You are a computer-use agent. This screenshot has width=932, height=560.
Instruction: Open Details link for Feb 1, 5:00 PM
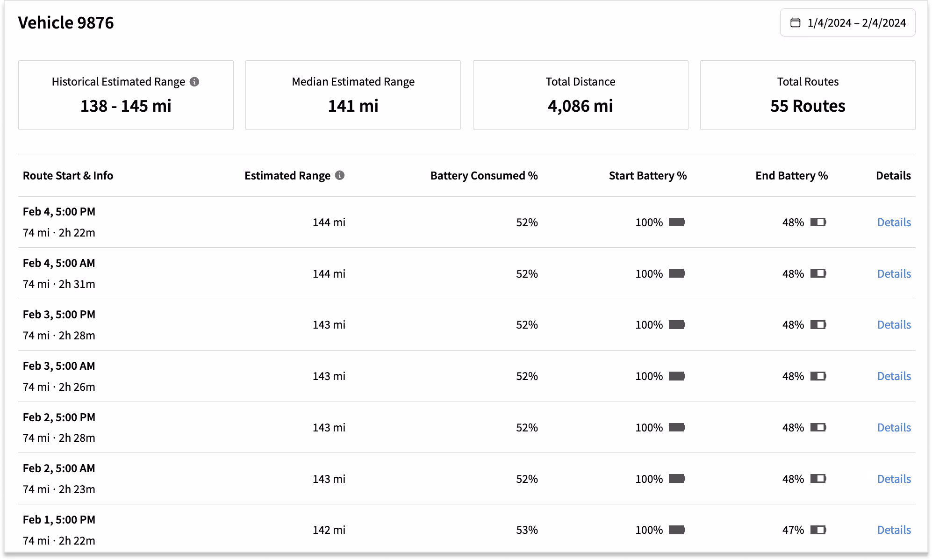pyautogui.click(x=894, y=530)
